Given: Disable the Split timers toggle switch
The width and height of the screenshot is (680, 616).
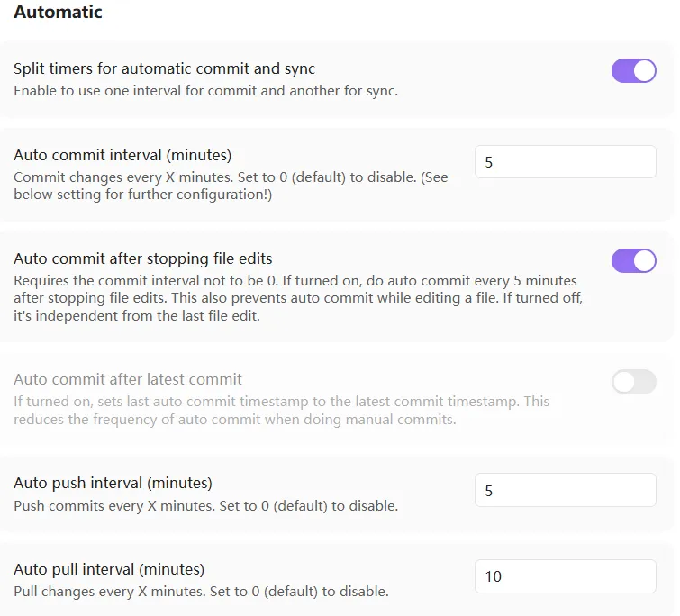Looking at the screenshot, I should 633,70.
